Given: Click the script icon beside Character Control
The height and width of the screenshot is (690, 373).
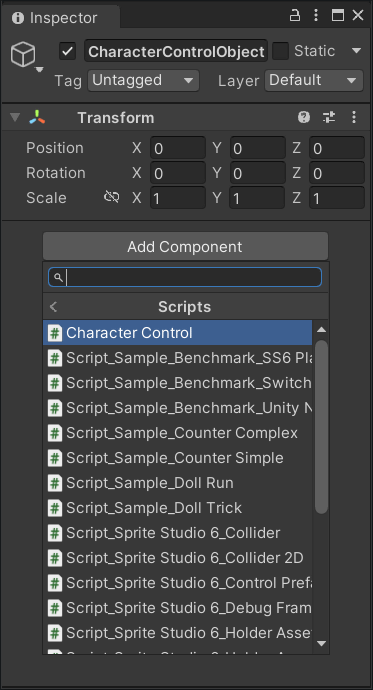Looking at the screenshot, I should [55, 333].
